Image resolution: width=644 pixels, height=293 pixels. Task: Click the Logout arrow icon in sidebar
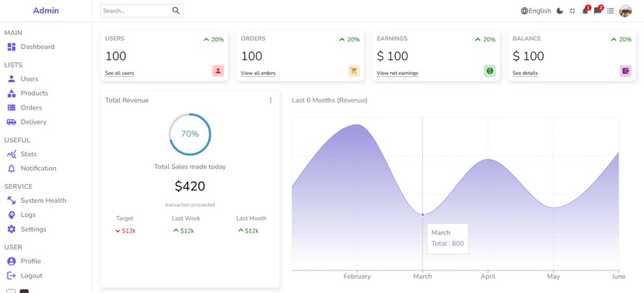[12, 276]
